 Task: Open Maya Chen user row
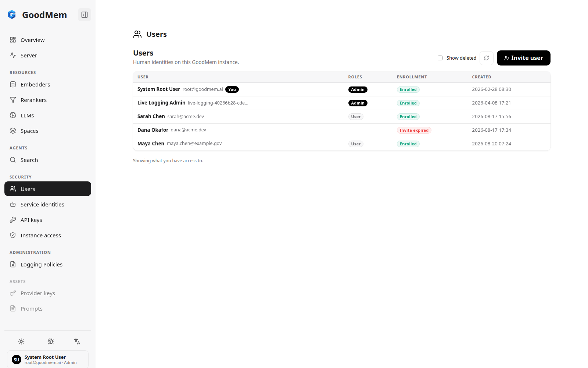pos(342,144)
